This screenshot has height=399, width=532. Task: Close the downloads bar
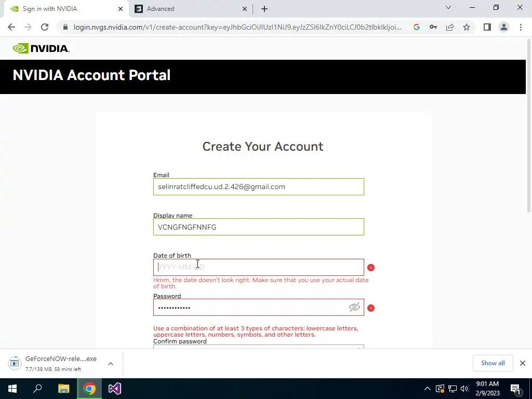523,363
